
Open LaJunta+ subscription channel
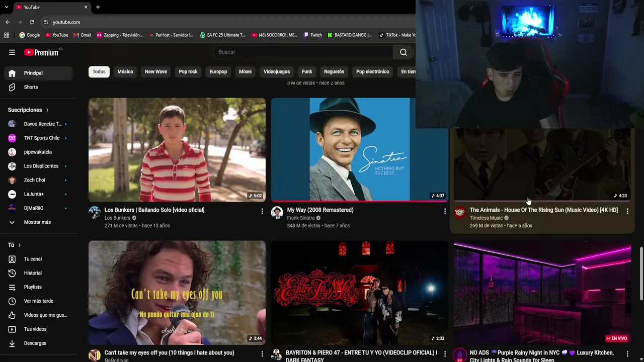click(38, 194)
